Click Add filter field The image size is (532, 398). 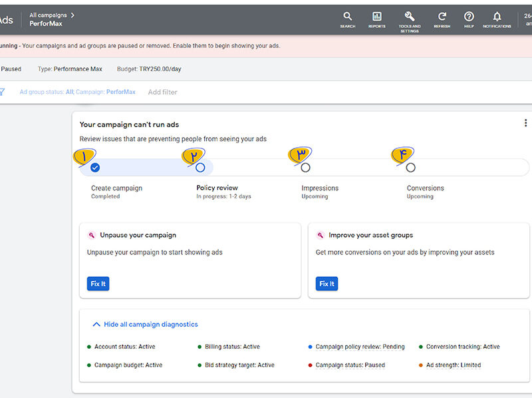[162, 92]
